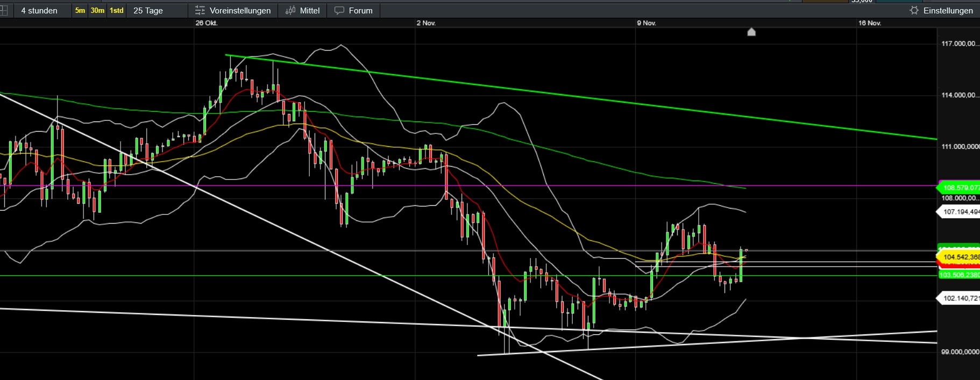Open the 4 stunden interval dropdown
Screen dimensions: 980x380
(x=39, y=11)
